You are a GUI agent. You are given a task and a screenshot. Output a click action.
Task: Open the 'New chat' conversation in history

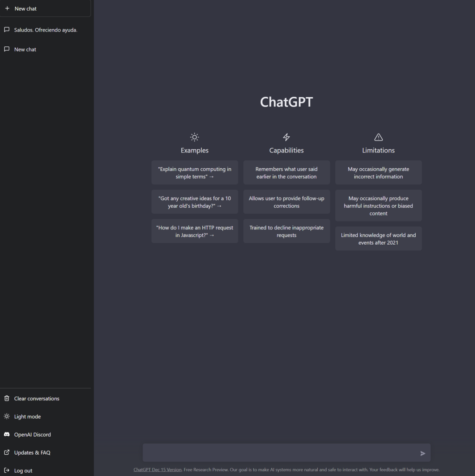(x=25, y=49)
